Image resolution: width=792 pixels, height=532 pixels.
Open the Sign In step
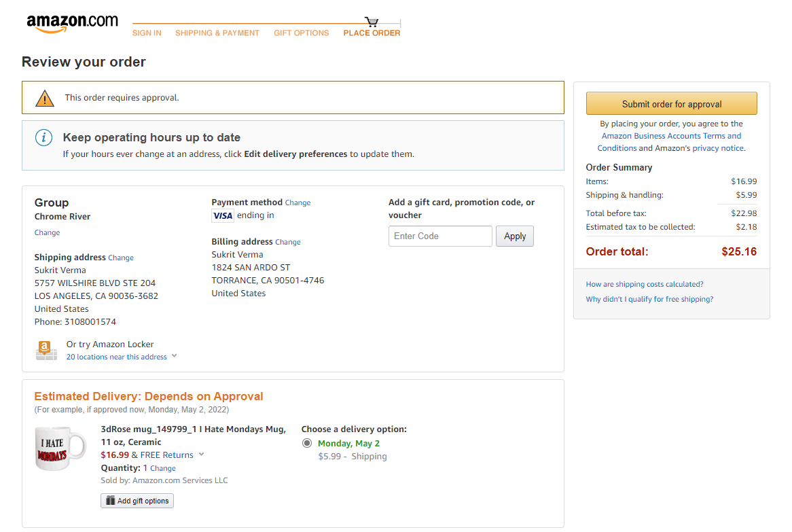tap(147, 33)
